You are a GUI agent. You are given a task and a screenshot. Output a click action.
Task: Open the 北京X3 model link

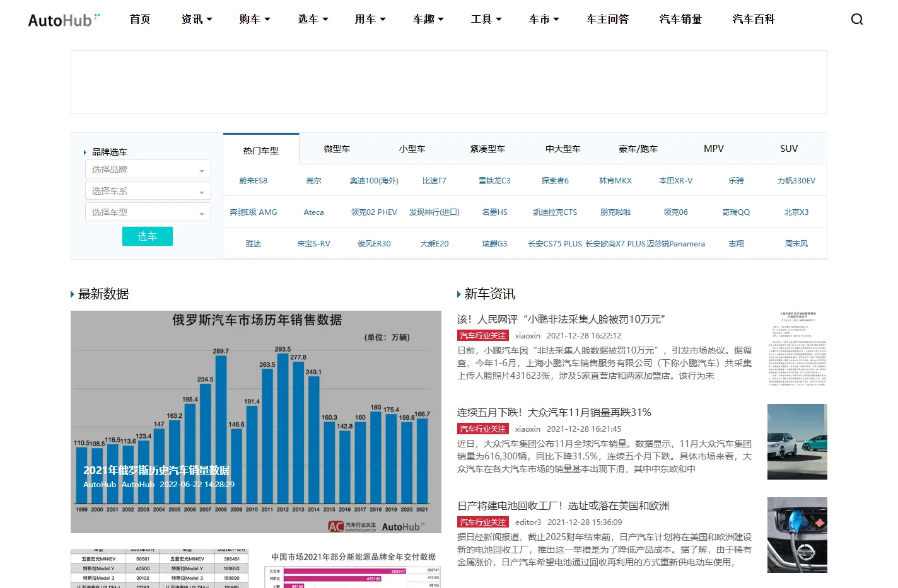pyautogui.click(x=796, y=212)
